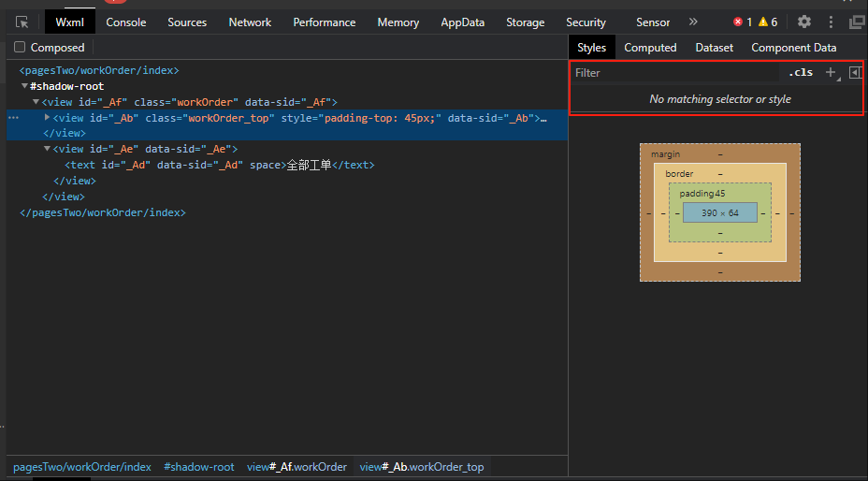
Task: Open the Sources tab
Action: tap(187, 22)
